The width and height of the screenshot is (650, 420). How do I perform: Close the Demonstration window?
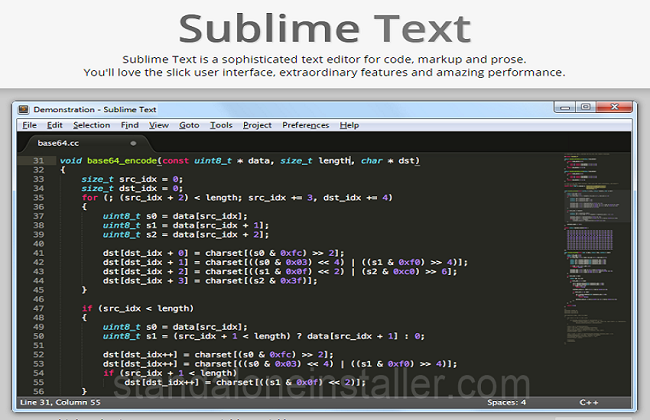point(614,107)
